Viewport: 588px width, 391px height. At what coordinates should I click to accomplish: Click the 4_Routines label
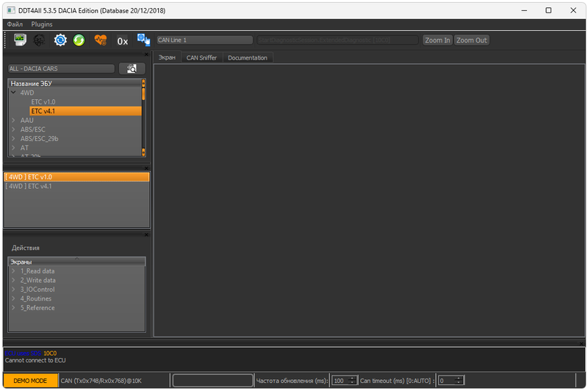[x=36, y=298]
